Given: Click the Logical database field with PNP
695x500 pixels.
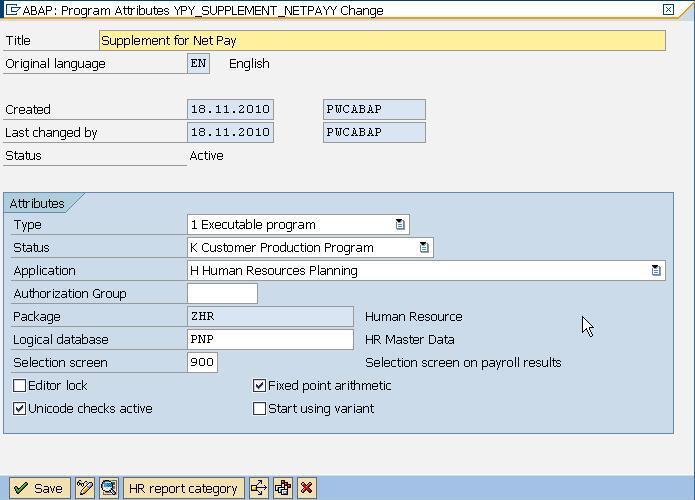Looking at the screenshot, I should click(270, 340).
